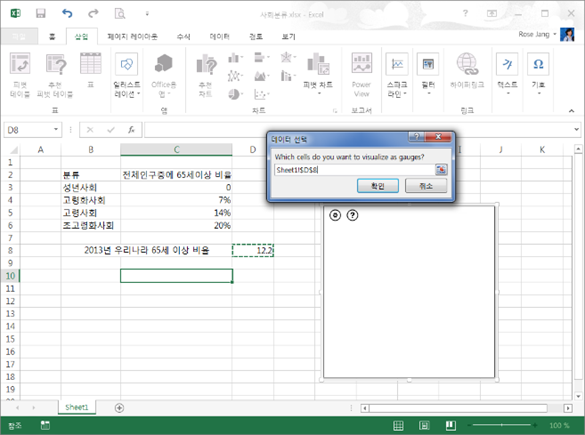Viewport: 585px width, 435px height.
Task: Insert a scatter chart
Action: [x=261, y=94]
